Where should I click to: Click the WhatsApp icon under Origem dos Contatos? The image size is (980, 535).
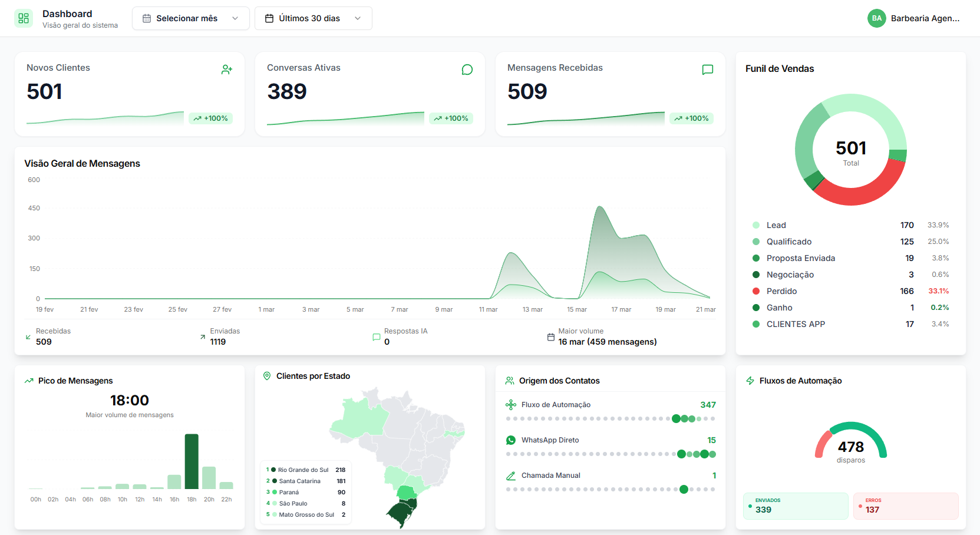pyautogui.click(x=510, y=440)
